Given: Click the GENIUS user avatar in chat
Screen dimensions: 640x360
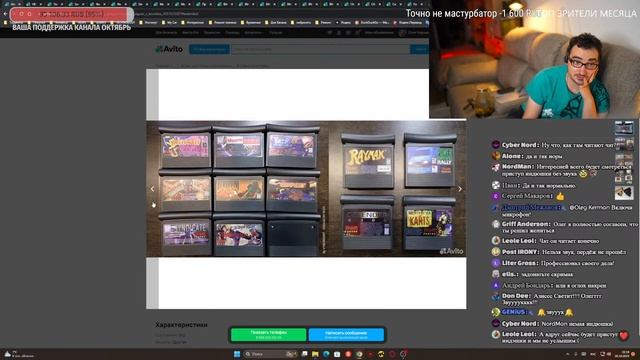Looking at the screenshot, I should coord(496,312).
